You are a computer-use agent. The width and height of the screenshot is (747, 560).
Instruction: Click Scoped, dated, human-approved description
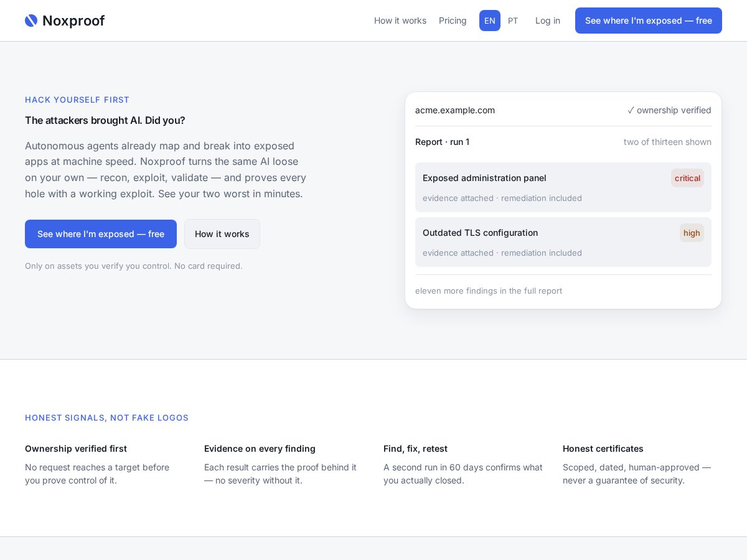637,474
